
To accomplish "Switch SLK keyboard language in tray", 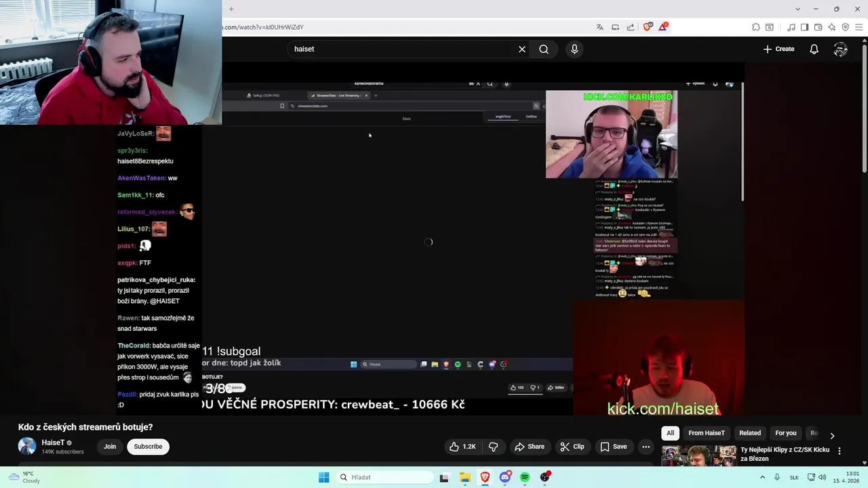I will tap(794, 477).
